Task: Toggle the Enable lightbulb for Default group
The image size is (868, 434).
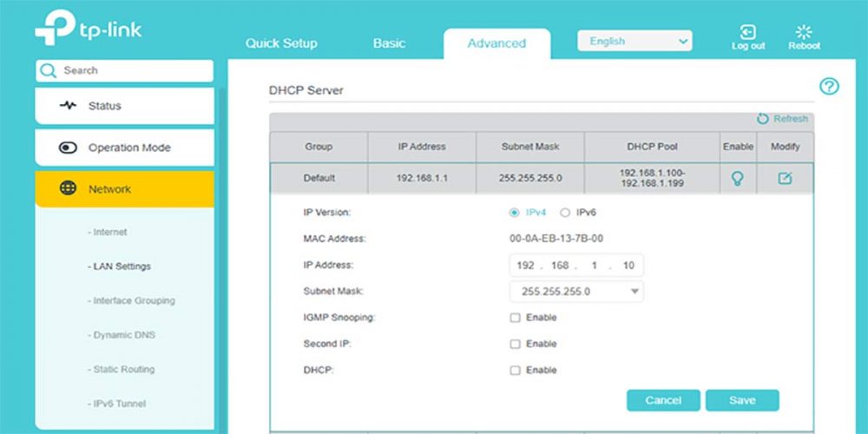Action: coord(738,178)
